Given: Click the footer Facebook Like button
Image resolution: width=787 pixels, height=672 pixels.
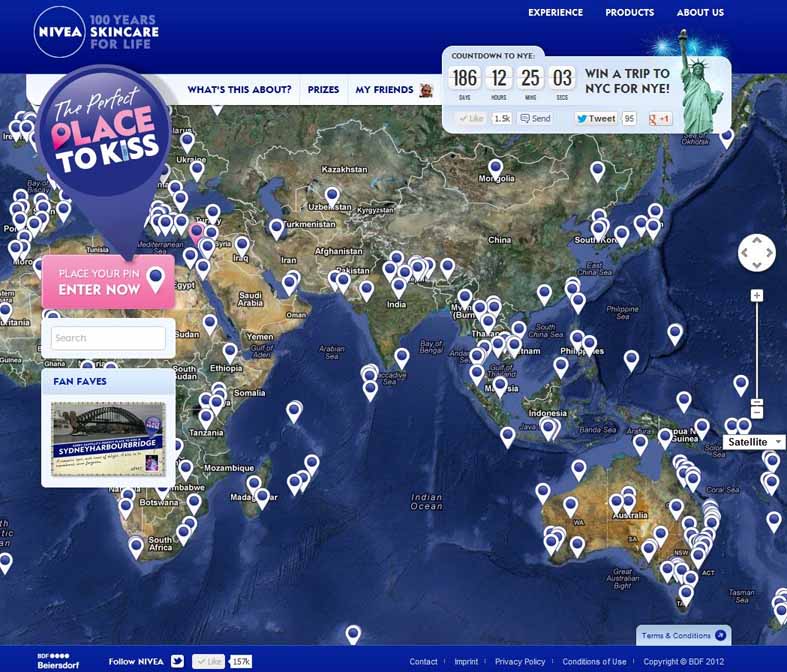Looking at the screenshot, I should click(208, 661).
